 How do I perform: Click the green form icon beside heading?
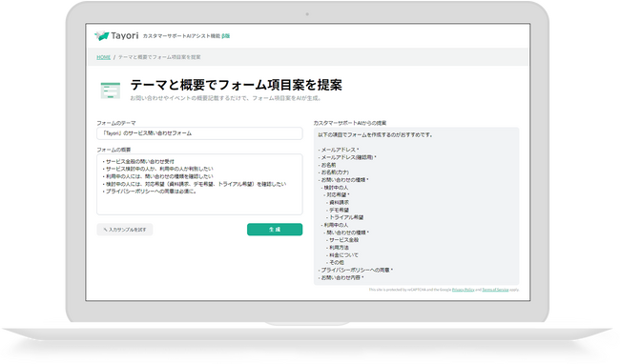[111, 91]
